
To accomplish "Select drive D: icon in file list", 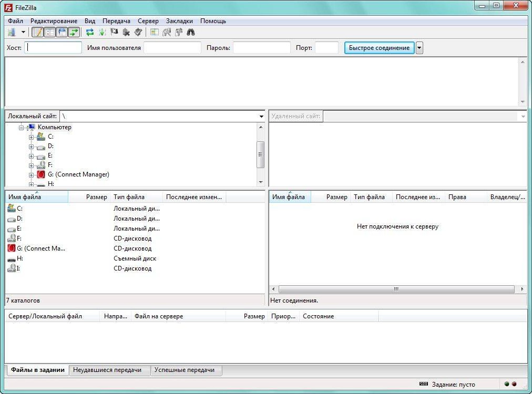I will [x=12, y=219].
